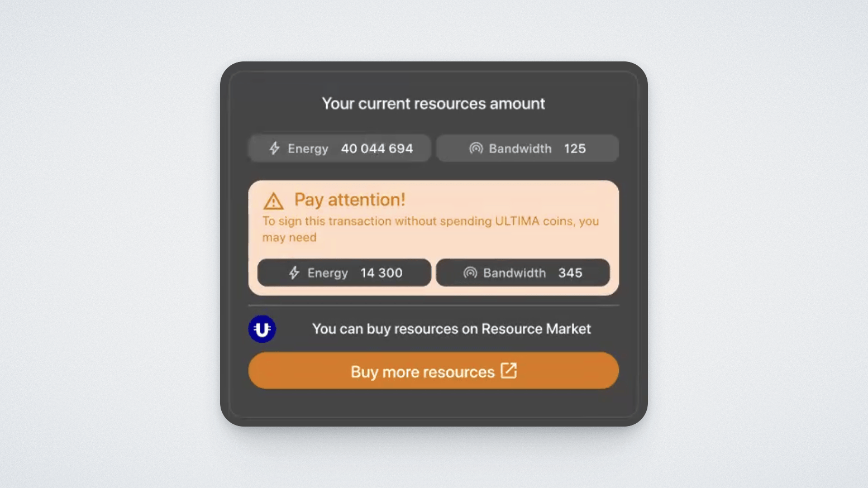Viewport: 868px width, 488px height.
Task: Click the Energy label in the current resources row
Action: coord(308,149)
